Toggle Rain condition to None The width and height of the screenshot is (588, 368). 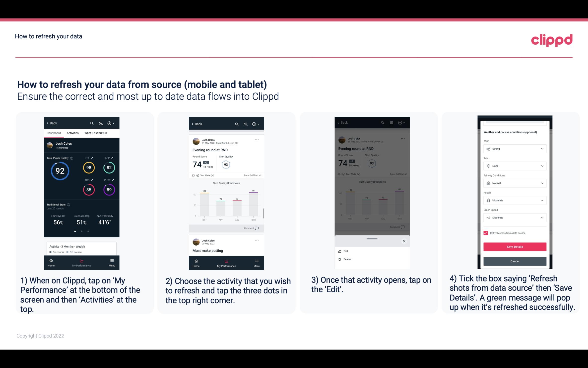point(514,166)
